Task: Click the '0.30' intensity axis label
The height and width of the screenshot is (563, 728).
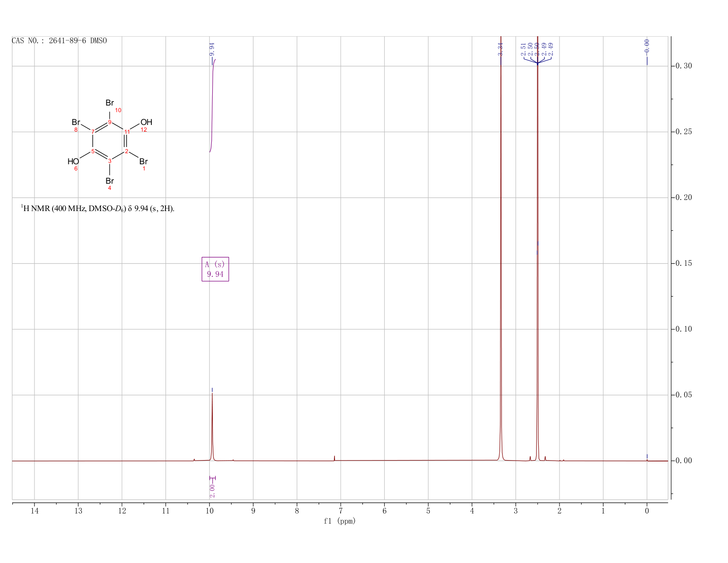Action: [683, 66]
